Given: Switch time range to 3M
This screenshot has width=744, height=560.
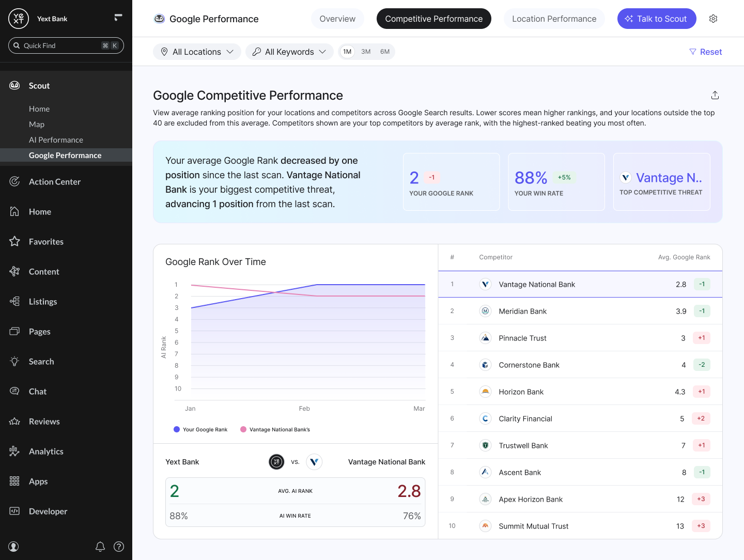Looking at the screenshot, I should 366,52.
